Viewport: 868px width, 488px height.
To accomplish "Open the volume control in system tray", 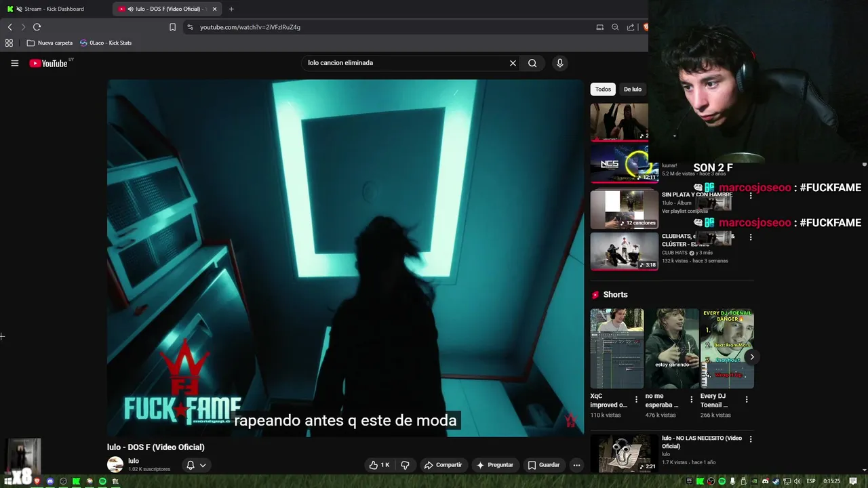I will [x=797, y=481].
